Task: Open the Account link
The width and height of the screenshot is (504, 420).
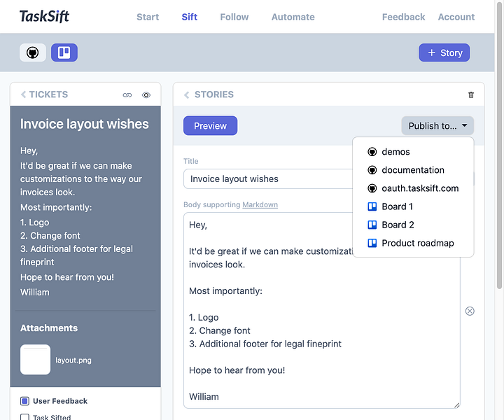Action: [456, 17]
